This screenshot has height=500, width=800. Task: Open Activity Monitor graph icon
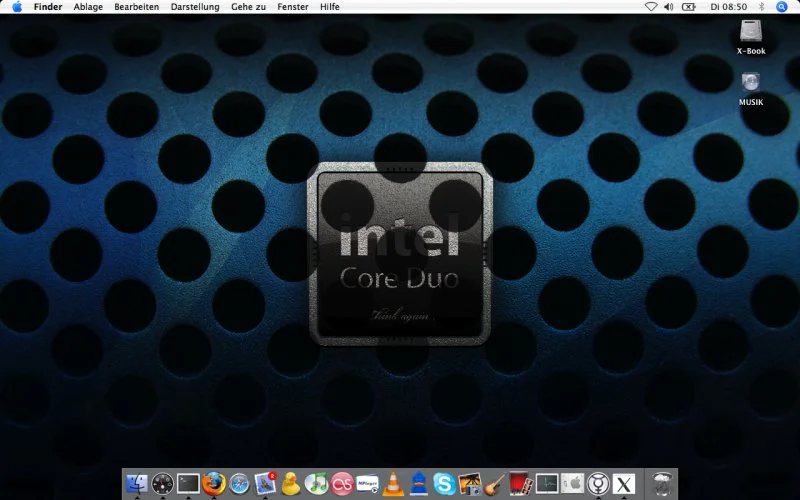[x=547, y=484]
